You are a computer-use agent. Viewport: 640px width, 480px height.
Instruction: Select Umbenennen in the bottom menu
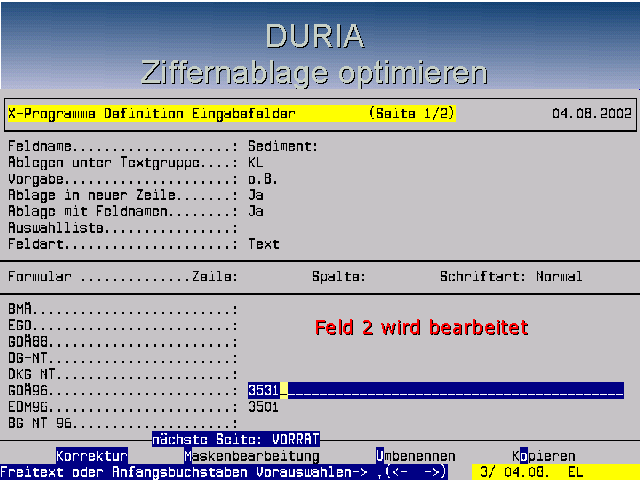click(416, 456)
